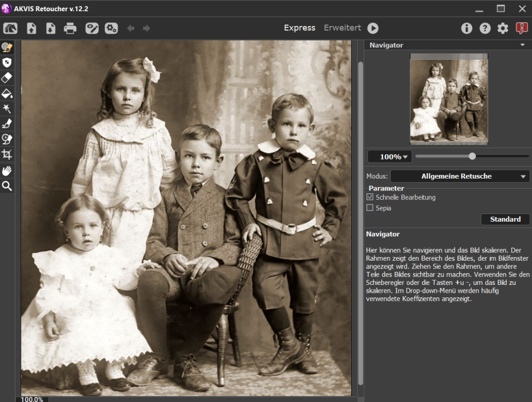Click the batch processing gears icon
This screenshot has width=532, height=402.
click(x=111, y=28)
